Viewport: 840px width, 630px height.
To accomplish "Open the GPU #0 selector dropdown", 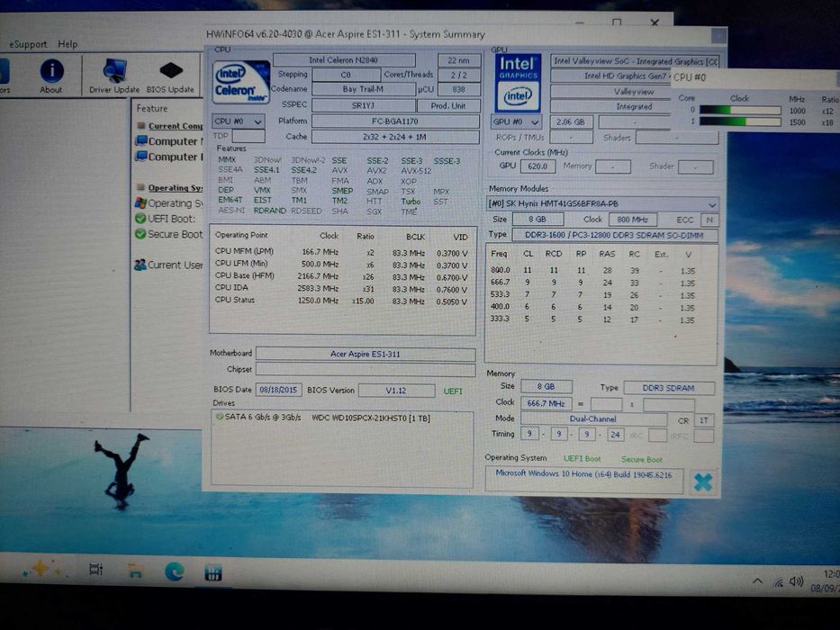I will tap(516, 122).
